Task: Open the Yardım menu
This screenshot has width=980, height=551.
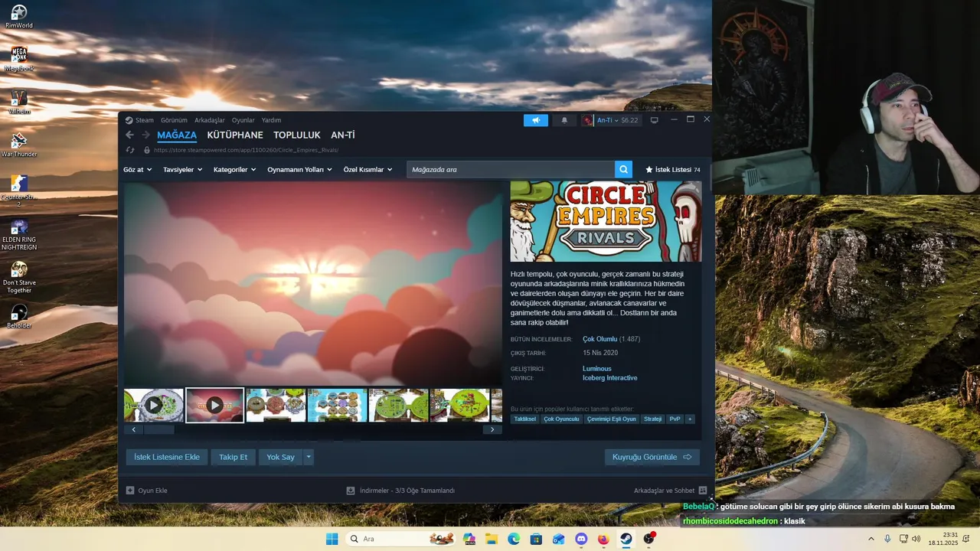Action: [x=271, y=120]
